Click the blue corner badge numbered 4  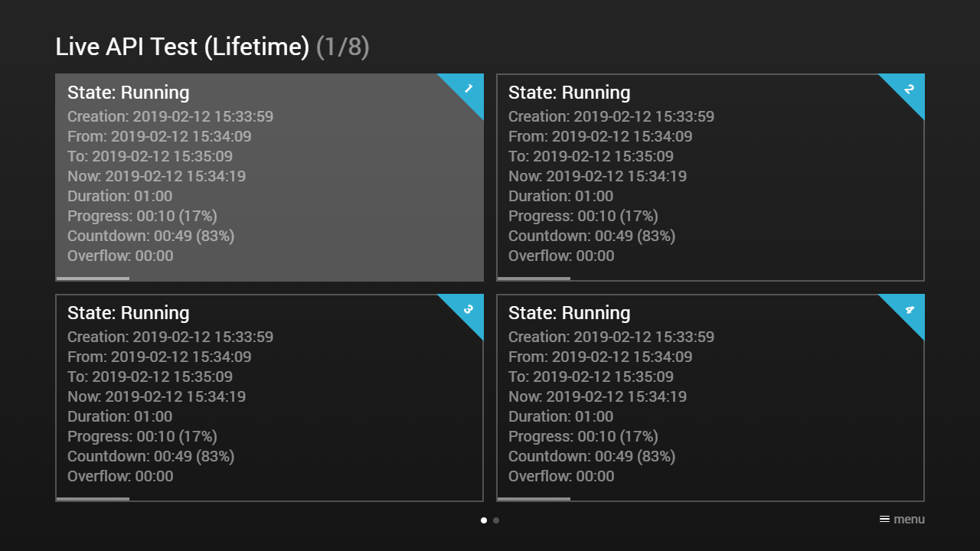[x=909, y=309]
